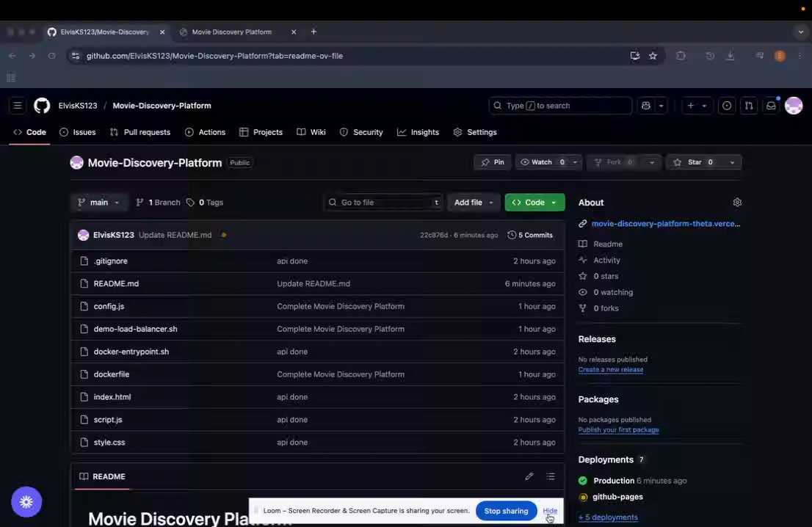Click the commit status yellow dot
This screenshot has height=527, width=812.
224,235
